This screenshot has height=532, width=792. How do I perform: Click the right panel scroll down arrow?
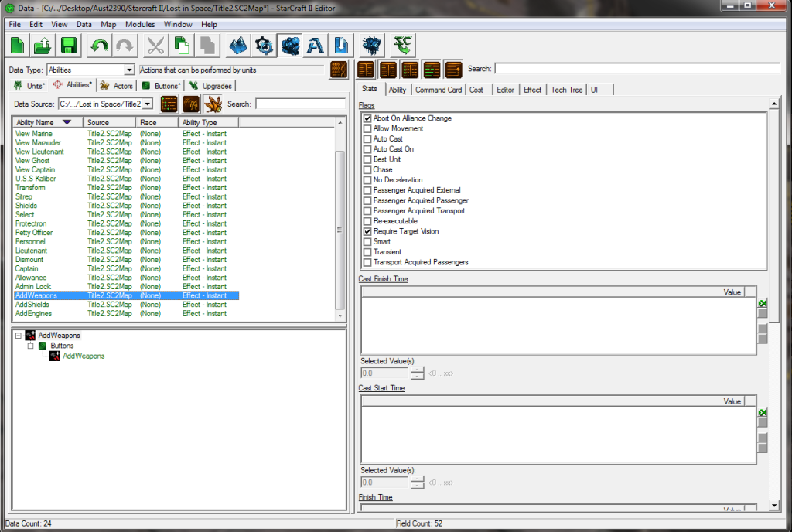pos(774,505)
